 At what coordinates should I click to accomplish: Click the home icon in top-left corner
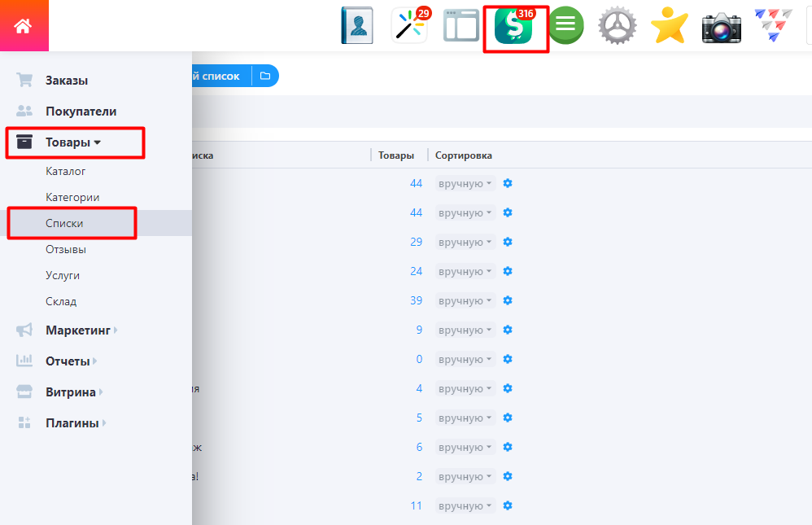click(23, 26)
